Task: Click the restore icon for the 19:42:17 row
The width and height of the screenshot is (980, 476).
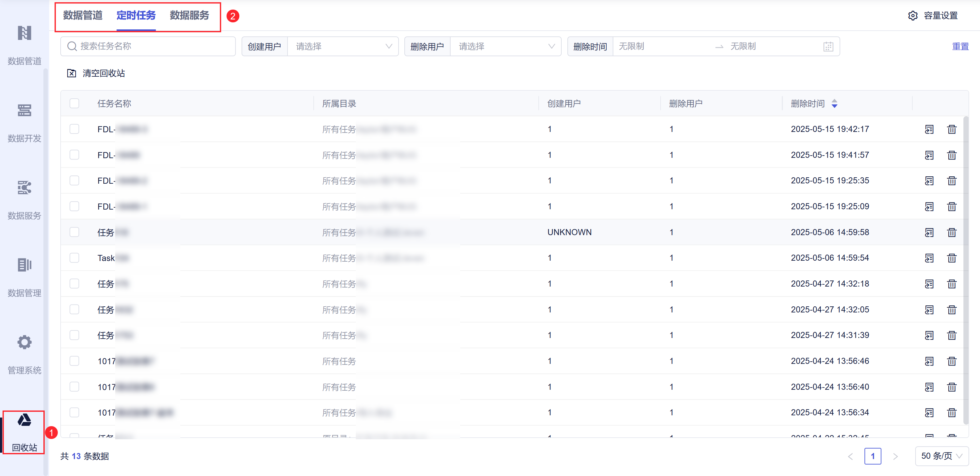Action: [929, 129]
